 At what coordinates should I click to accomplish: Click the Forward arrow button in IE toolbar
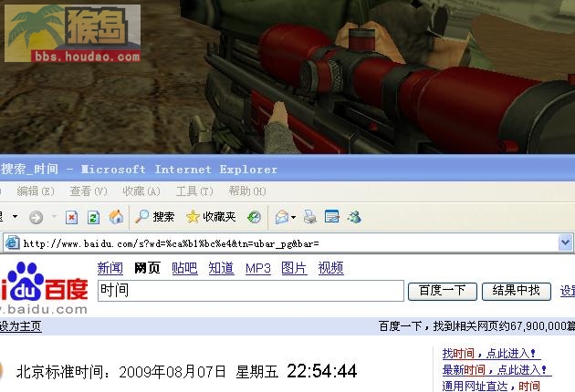coord(36,217)
